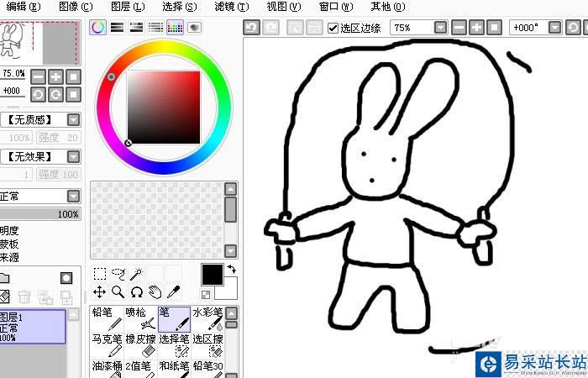Choose the 铅笔30 brush
This screenshot has width=588, height=378.
click(207, 369)
